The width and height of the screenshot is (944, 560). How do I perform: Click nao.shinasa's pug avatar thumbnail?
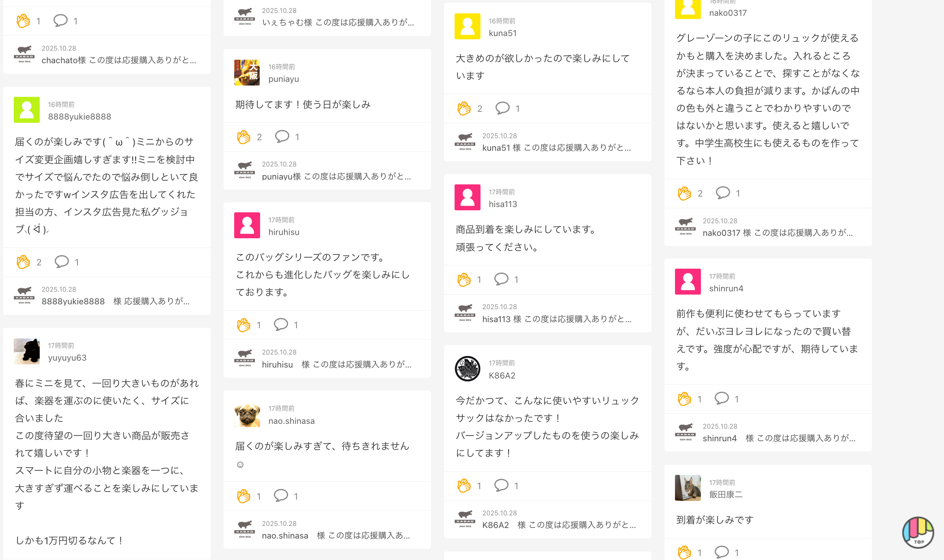pos(247,415)
